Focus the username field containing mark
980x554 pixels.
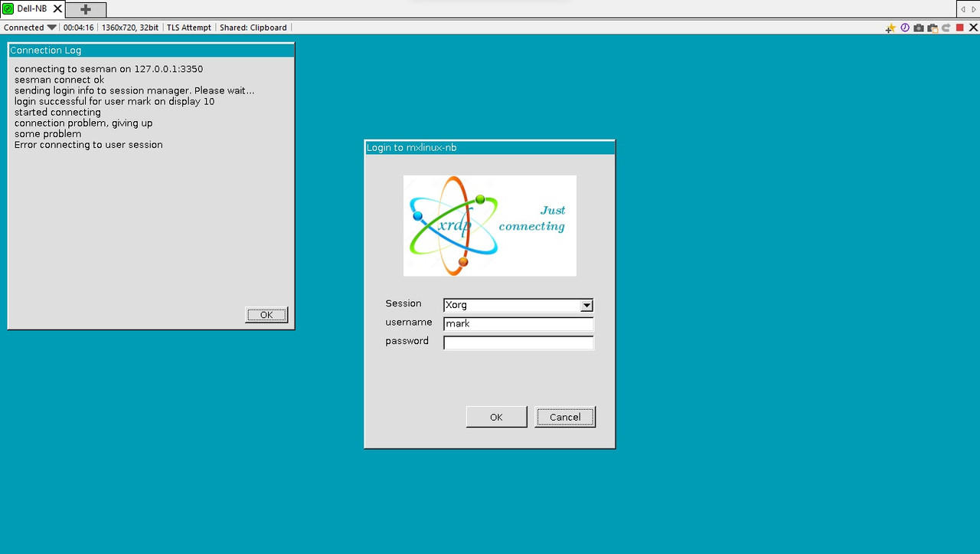pos(518,324)
